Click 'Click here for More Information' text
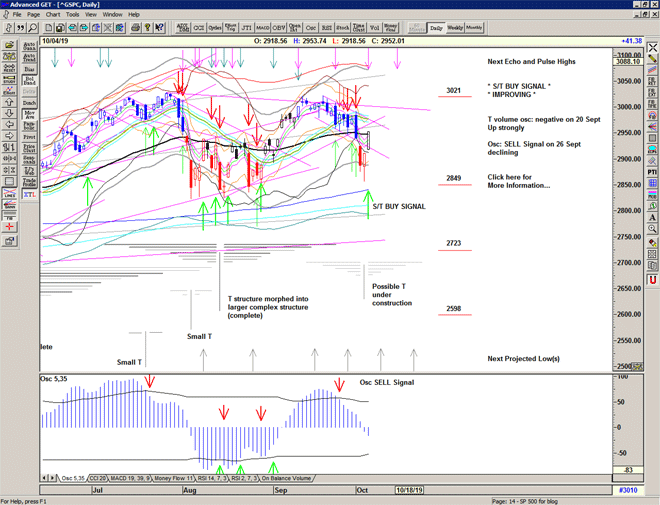This screenshot has width=660, height=505. [x=518, y=181]
